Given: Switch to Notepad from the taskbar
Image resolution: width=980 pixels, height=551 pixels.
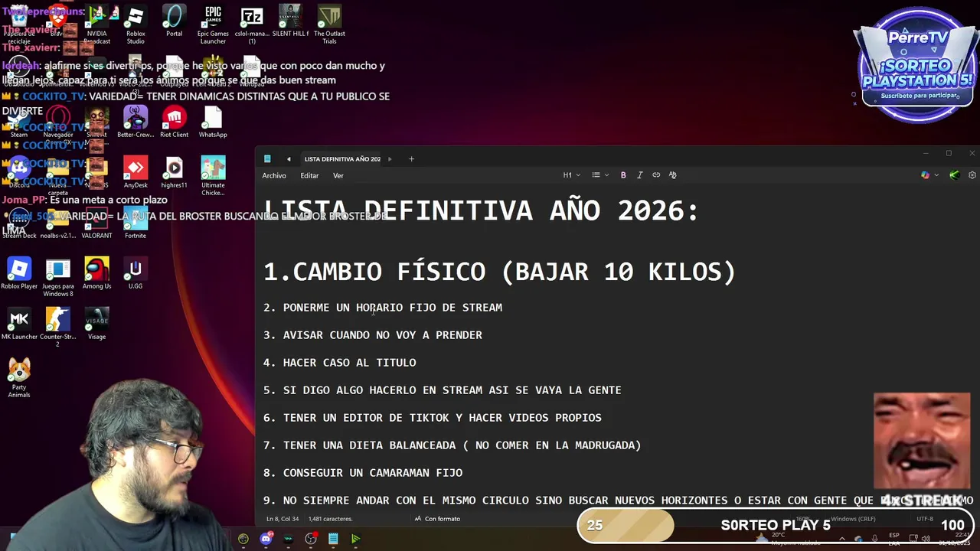Looking at the screenshot, I should point(333,539).
